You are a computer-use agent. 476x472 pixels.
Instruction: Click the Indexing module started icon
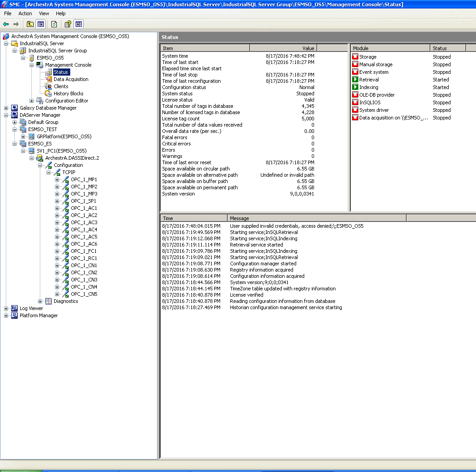[355, 87]
